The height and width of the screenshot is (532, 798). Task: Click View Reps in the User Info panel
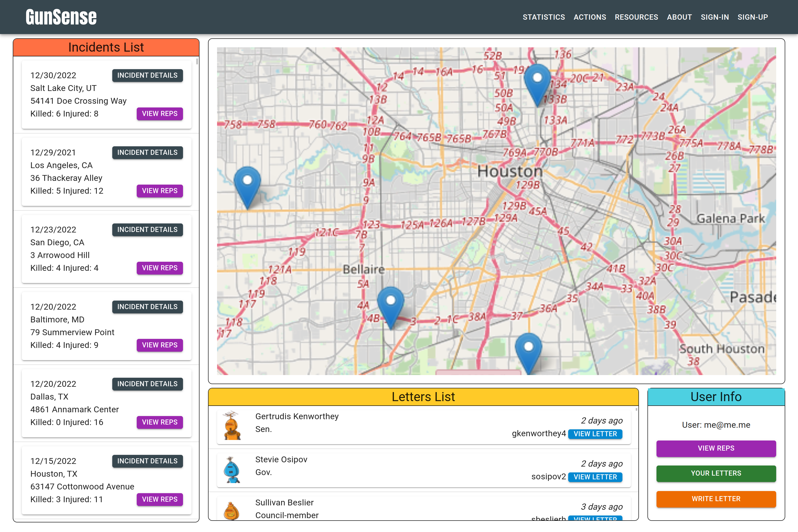click(x=716, y=448)
